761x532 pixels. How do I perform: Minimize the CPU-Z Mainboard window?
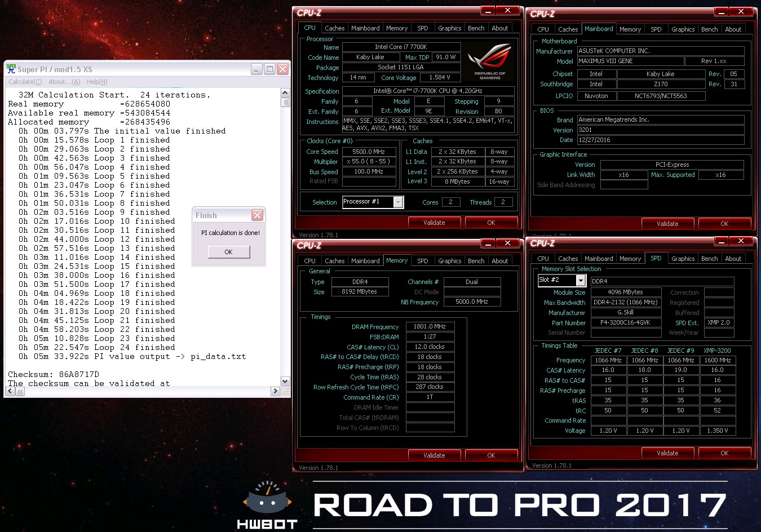pyautogui.click(x=722, y=11)
